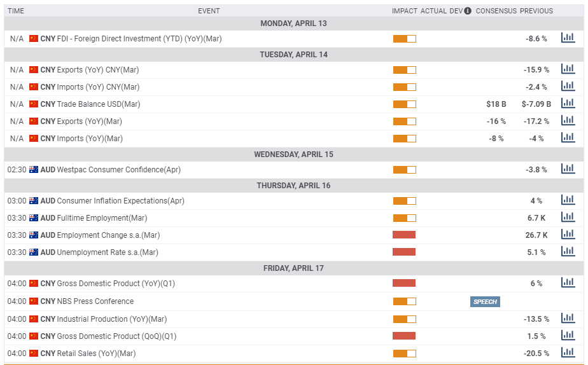Image resolution: width=588 pixels, height=365 pixels.
Task: Open chart icon for CNY FDI row
Action: (568, 38)
